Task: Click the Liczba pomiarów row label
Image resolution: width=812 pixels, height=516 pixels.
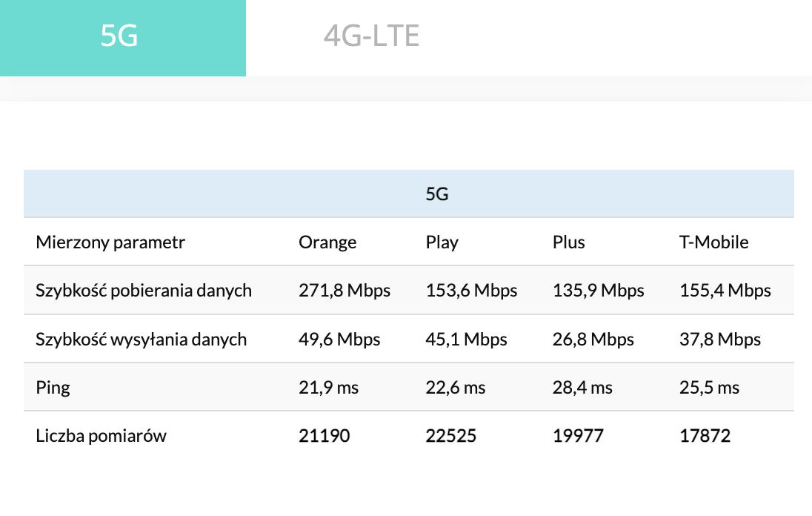Action: 101,436
